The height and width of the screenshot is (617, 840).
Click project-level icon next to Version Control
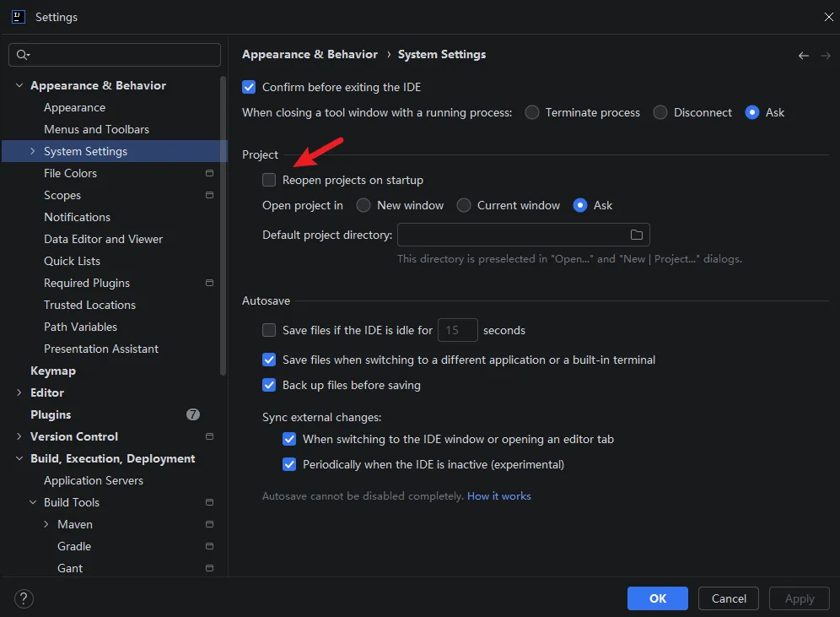[x=209, y=436]
